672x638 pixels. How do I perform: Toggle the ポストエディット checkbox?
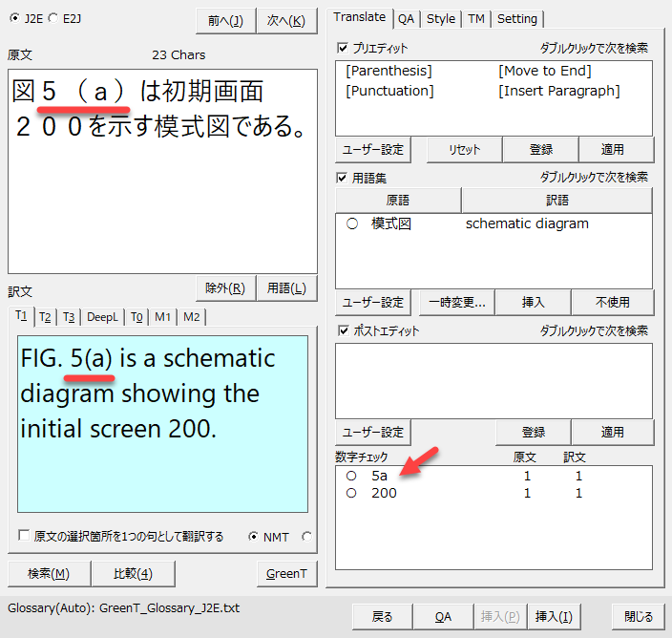343,330
